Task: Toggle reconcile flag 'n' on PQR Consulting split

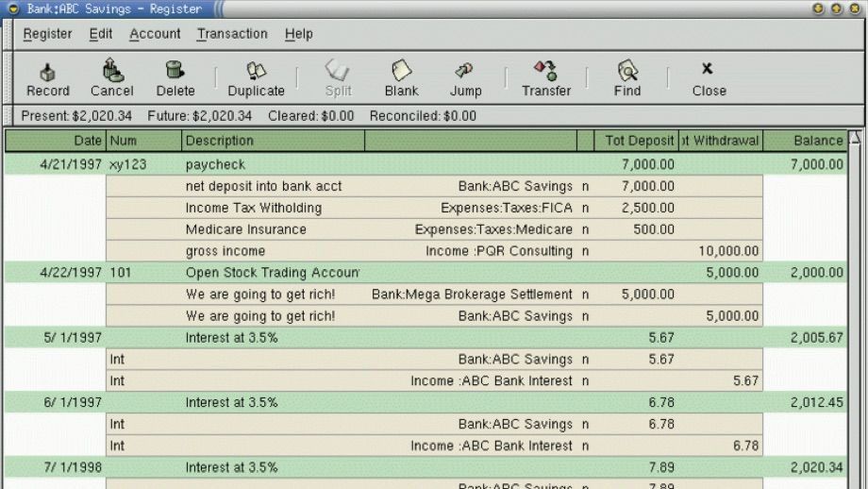Action: [x=585, y=251]
